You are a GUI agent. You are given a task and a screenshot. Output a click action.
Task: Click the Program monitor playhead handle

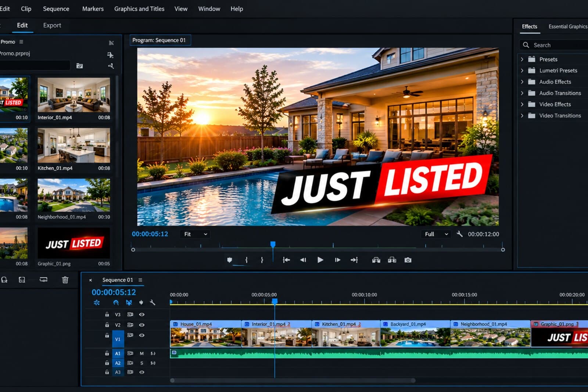pyautogui.click(x=273, y=244)
